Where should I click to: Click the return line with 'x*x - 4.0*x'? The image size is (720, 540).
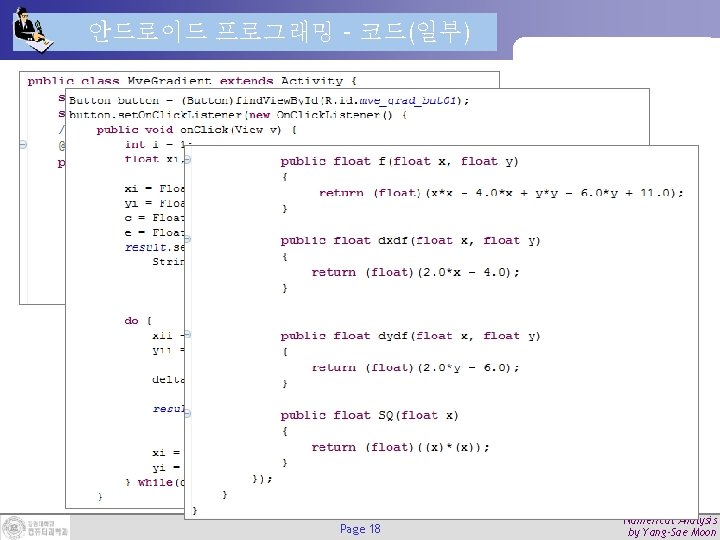coord(501,193)
